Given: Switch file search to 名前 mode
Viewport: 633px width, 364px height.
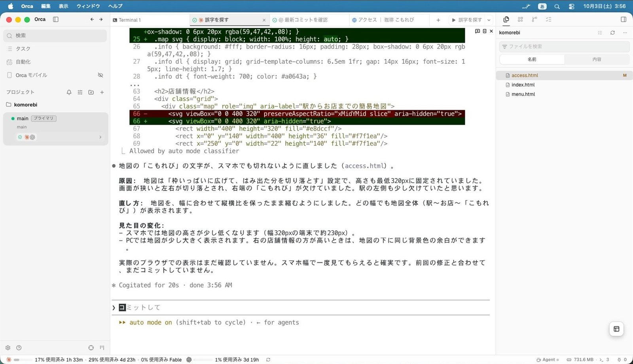Looking at the screenshot, I should click(x=532, y=59).
